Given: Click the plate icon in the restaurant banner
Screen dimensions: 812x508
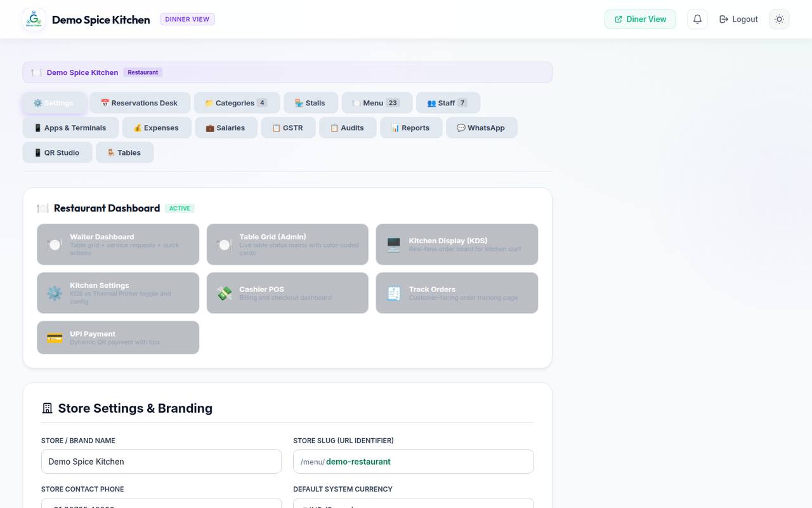Looking at the screenshot, I should click(x=37, y=72).
